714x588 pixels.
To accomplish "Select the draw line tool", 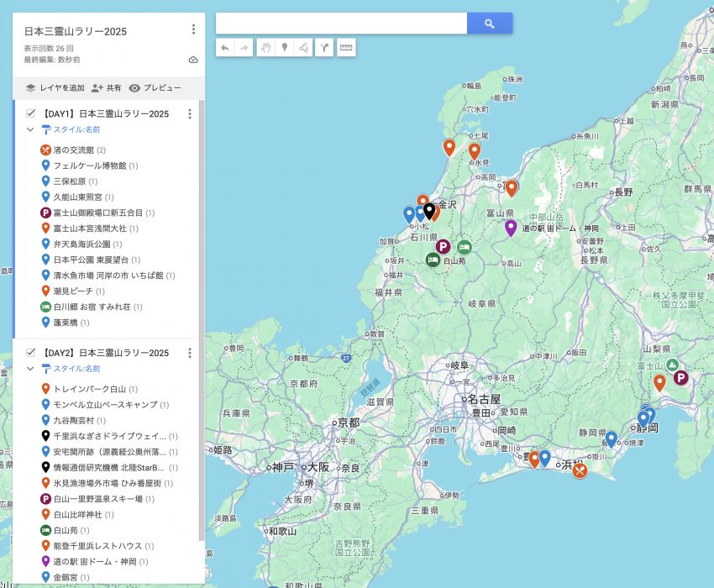I will click(304, 48).
